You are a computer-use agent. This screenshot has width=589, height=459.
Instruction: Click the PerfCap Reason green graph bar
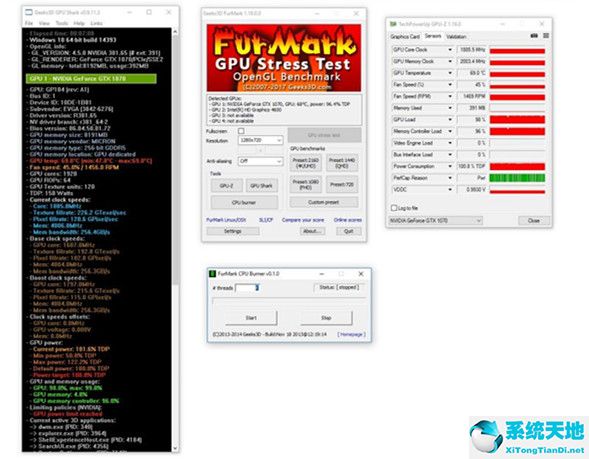(x=517, y=178)
